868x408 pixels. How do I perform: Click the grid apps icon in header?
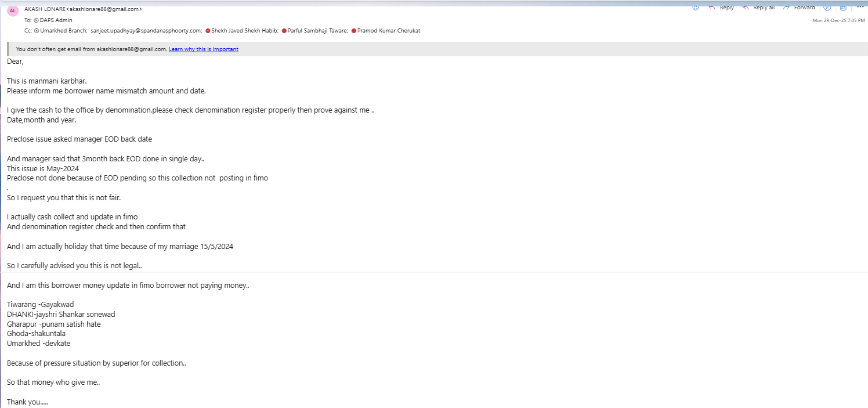coord(843,8)
